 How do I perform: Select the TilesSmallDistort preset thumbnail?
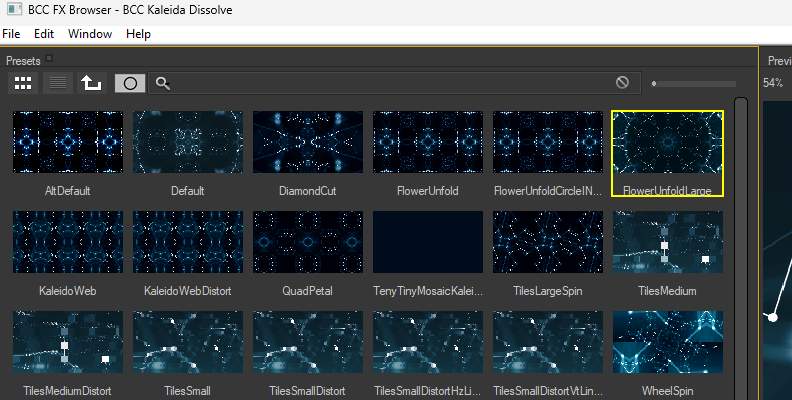[x=308, y=342]
